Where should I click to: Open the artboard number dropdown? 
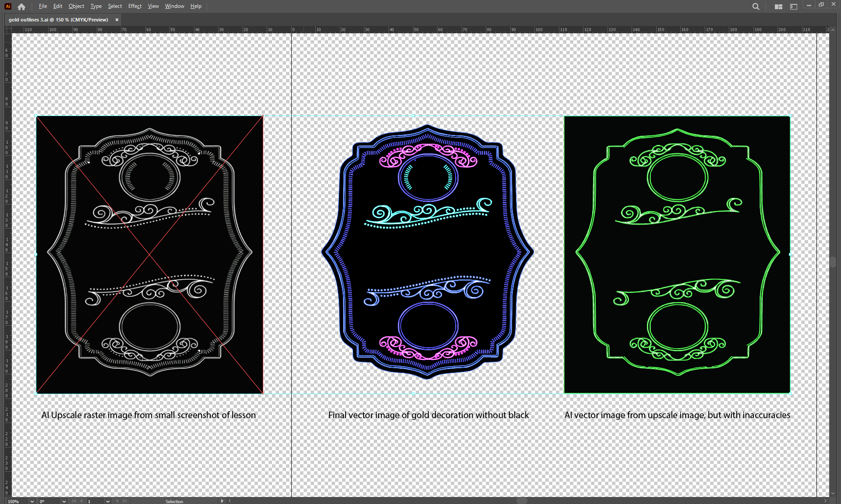108,501
